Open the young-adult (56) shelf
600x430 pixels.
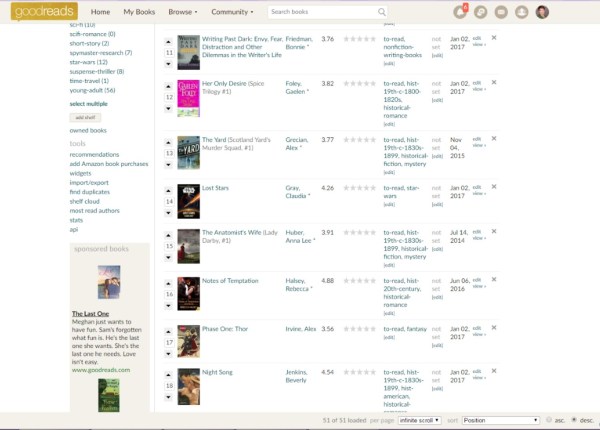click(92, 90)
